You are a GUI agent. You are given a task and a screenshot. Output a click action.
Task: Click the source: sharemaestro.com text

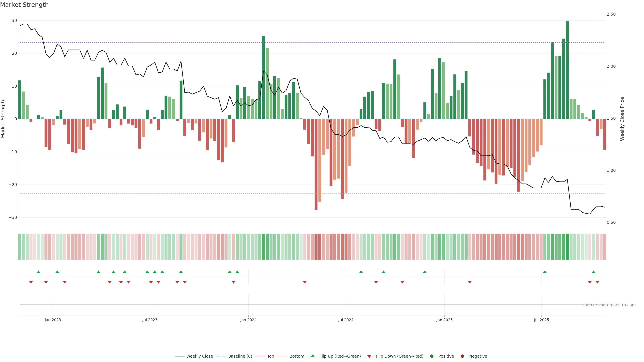(x=609, y=305)
